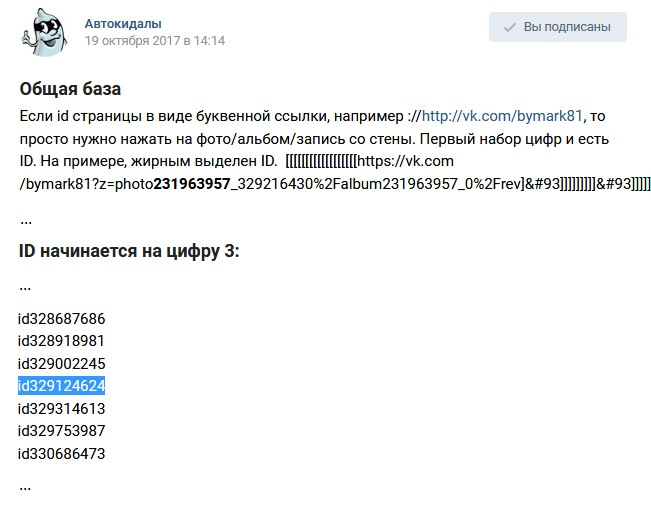Select the last entry id330686473
Viewport: 651px width, 523px height.
click(x=62, y=454)
